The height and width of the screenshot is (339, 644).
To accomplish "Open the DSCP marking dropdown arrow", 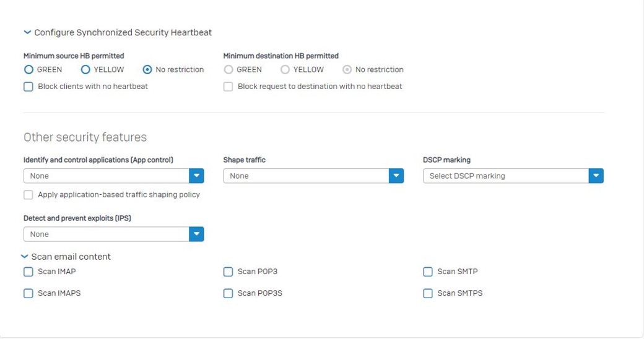I will pos(596,176).
